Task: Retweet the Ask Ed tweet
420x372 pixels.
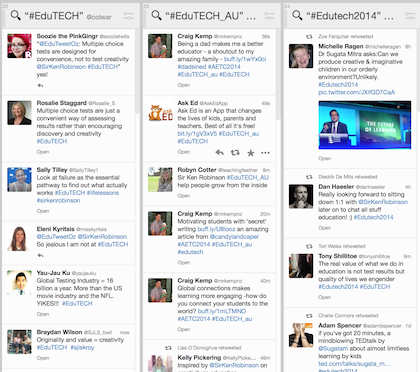Action: point(235,153)
